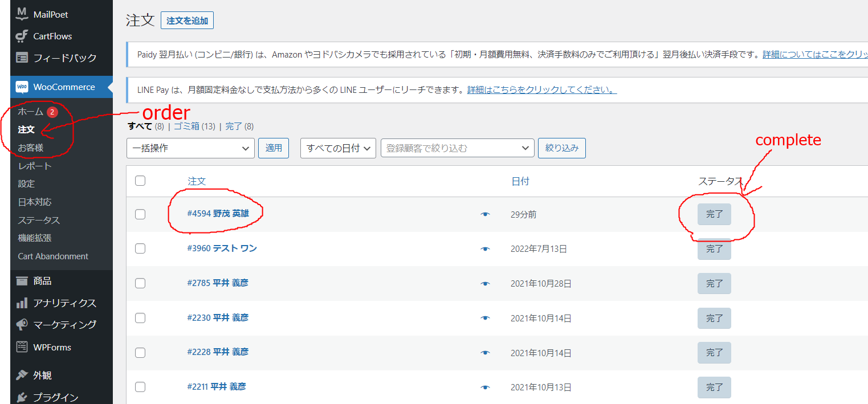Viewport: 868px width, 404px height.
Task: Preview order #2211 with eye icon
Action: [x=485, y=387]
